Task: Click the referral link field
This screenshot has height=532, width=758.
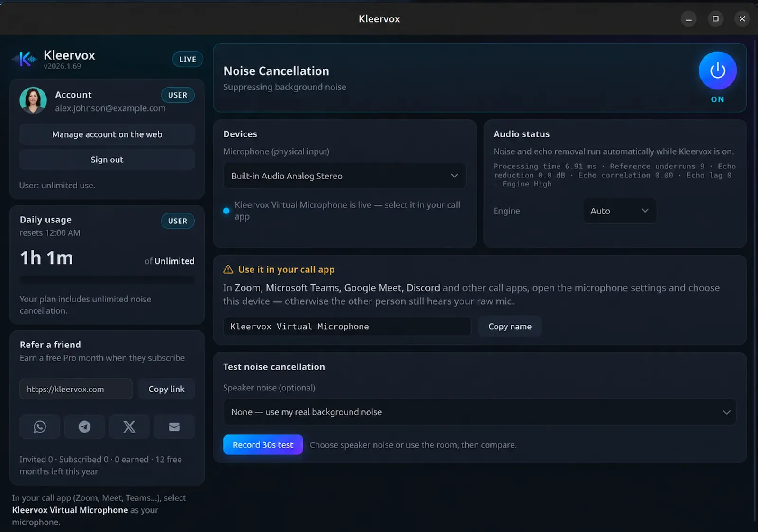Action: (x=76, y=389)
